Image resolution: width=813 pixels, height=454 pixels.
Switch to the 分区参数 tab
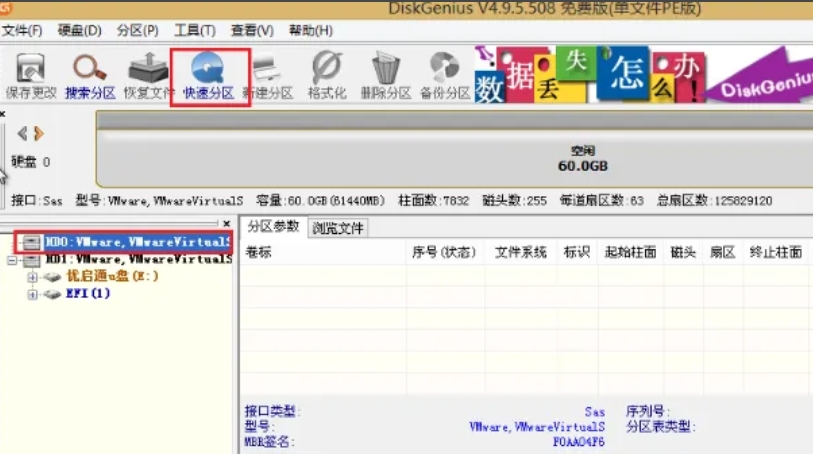point(273,226)
